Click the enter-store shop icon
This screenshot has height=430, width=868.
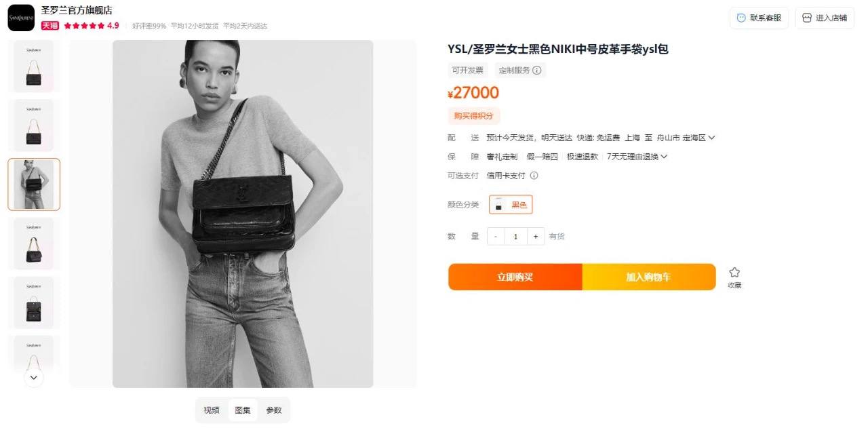point(806,18)
